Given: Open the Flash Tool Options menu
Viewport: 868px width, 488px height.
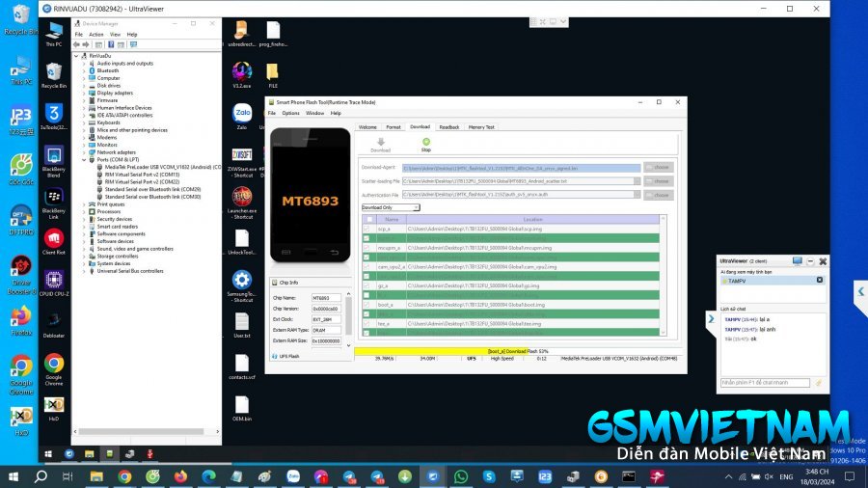Looking at the screenshot, I should coord(290,113).
